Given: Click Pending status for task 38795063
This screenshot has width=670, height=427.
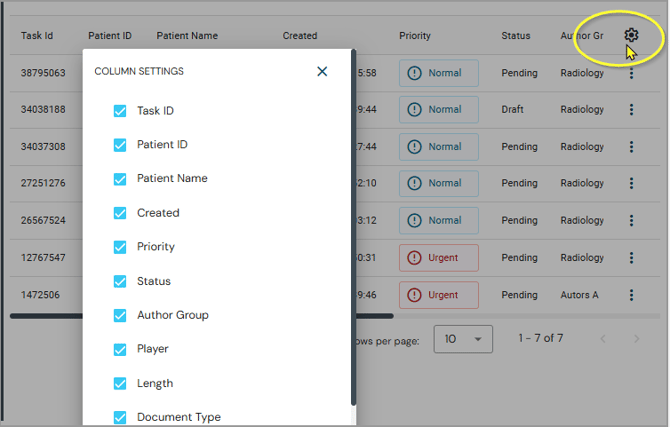Looking at the screenshot, I should (520, 73).
